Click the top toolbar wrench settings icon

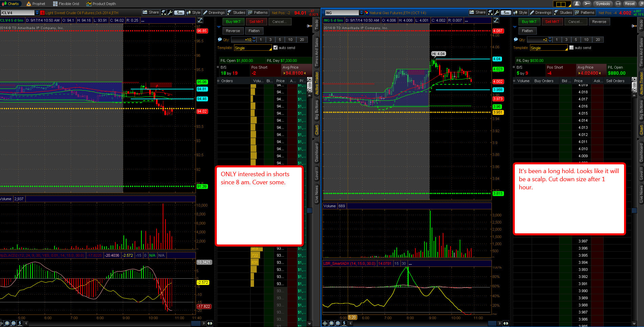(x=587, y=4)
